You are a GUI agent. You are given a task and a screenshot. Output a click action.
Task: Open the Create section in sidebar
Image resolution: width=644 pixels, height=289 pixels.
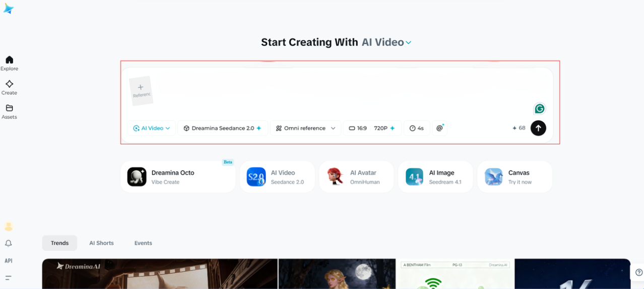[x=9, y=88]
